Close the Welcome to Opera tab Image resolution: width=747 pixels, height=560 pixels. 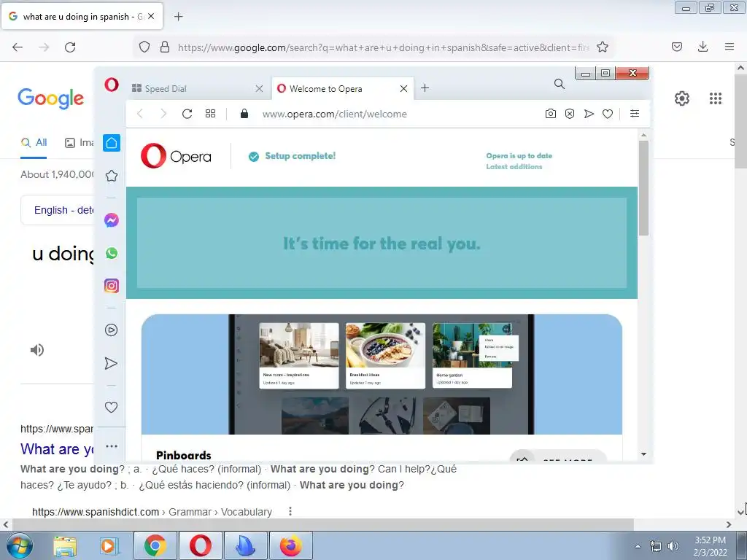coord(403,88)
